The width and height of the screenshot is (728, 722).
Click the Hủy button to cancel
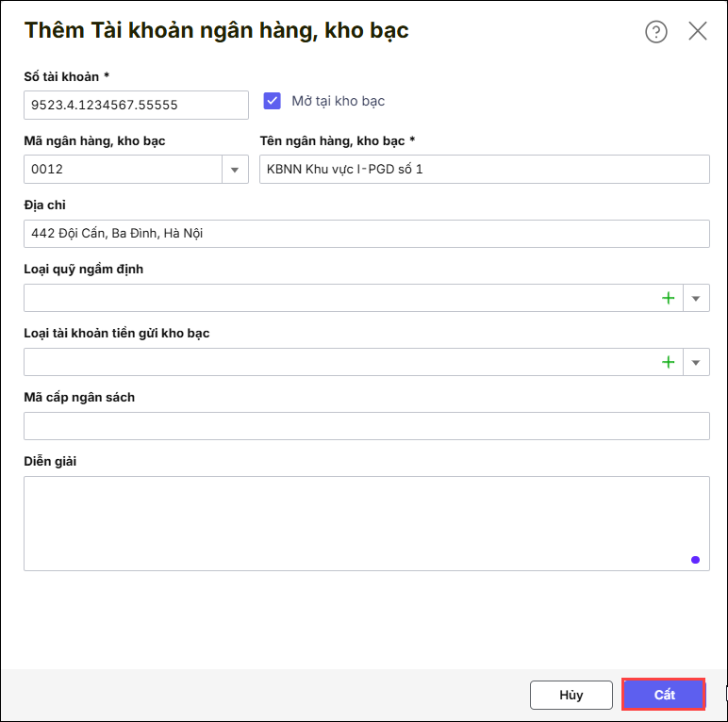click(571, 695)
